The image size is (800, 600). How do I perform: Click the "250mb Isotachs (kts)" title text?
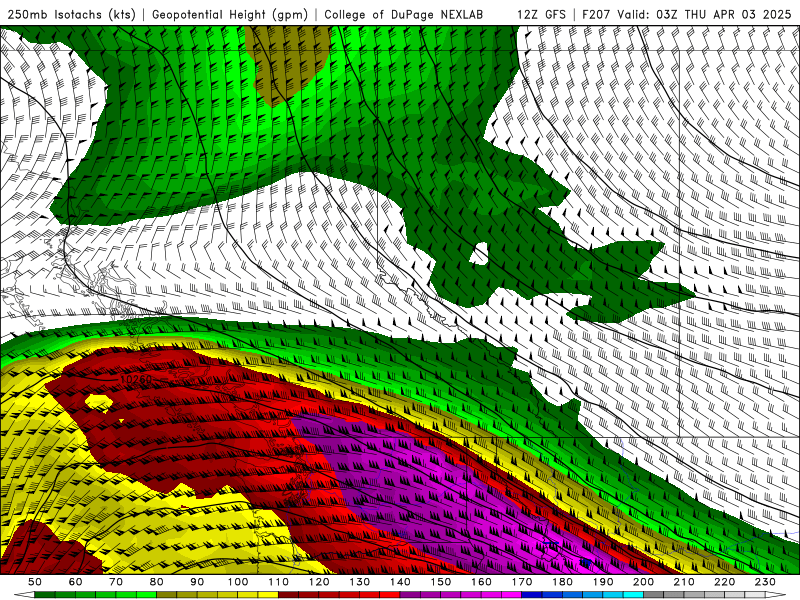tap(71, 15)
